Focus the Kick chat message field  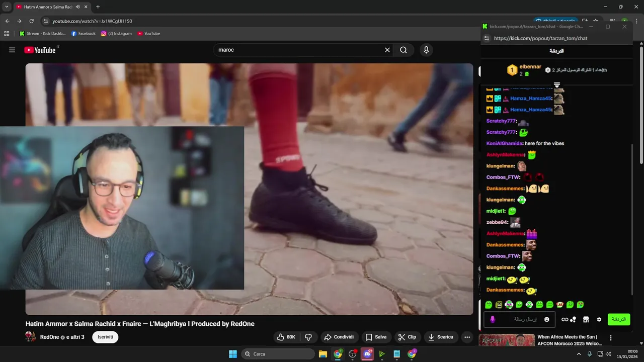click(x=519, y=319)
